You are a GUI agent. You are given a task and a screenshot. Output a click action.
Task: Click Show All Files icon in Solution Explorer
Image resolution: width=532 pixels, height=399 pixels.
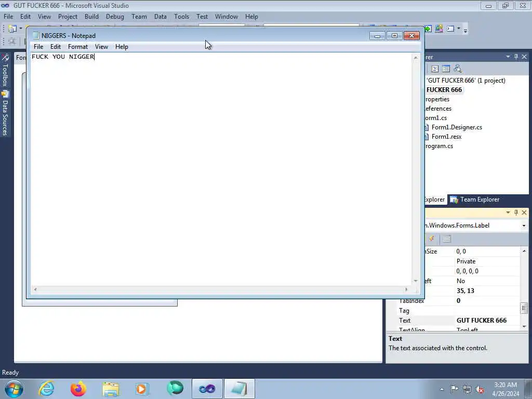pyautogui.click(x=446, y=69)
